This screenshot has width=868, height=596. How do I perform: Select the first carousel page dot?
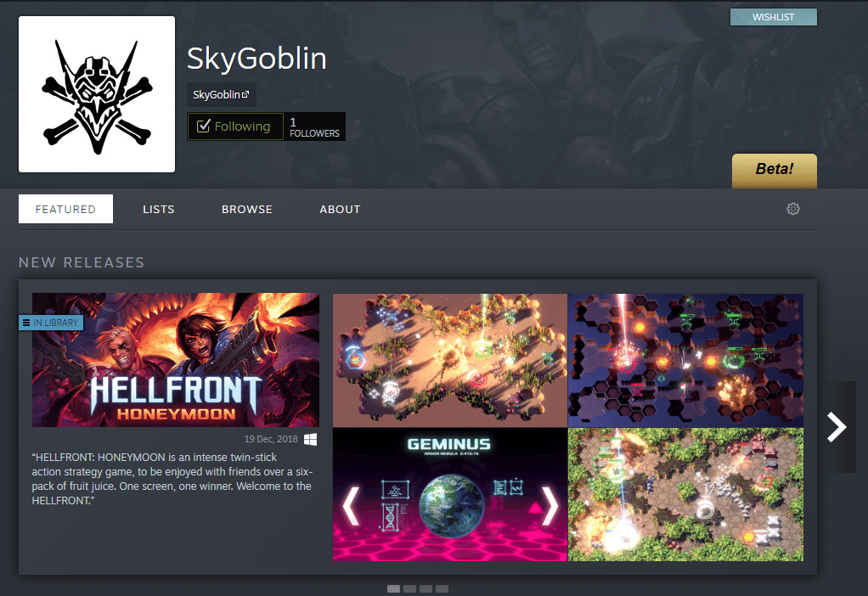pyautogui.click(x=393, y=589)
